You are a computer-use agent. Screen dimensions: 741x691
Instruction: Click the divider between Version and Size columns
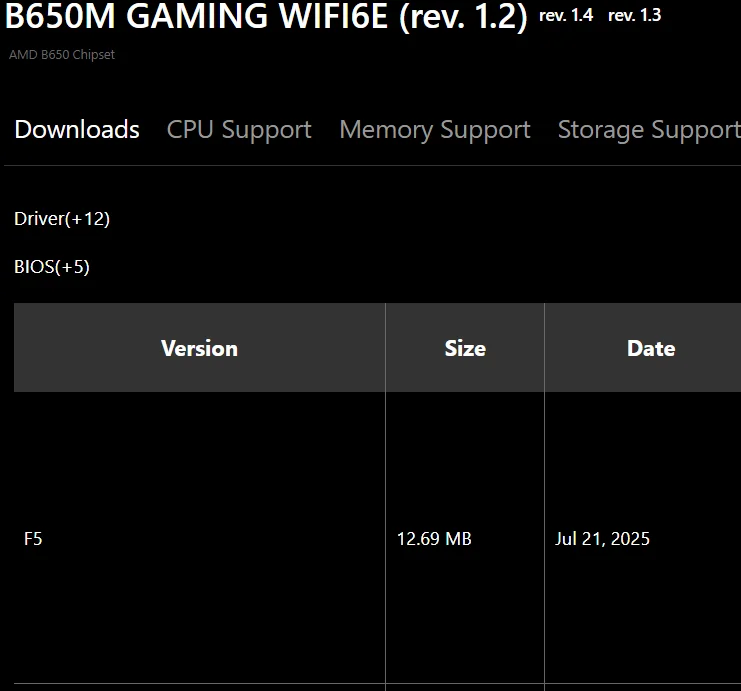385,500
